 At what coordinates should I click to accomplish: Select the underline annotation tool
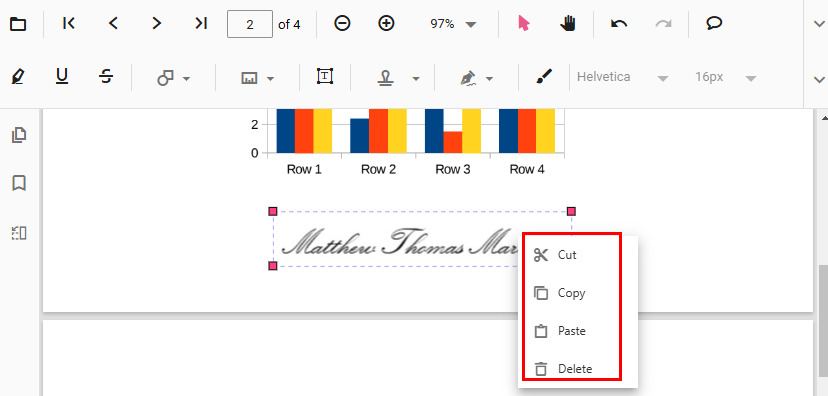click(x=62, y=77)
